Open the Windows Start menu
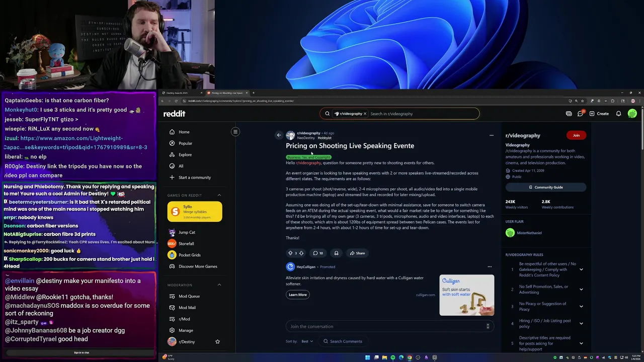 [x=368, y=357]
